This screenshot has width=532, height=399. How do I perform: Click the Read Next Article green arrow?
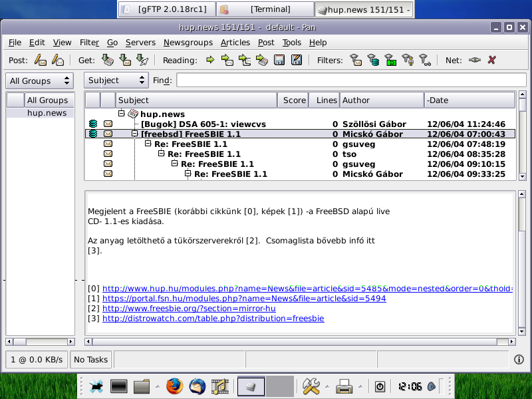click(x=210, y=60)
